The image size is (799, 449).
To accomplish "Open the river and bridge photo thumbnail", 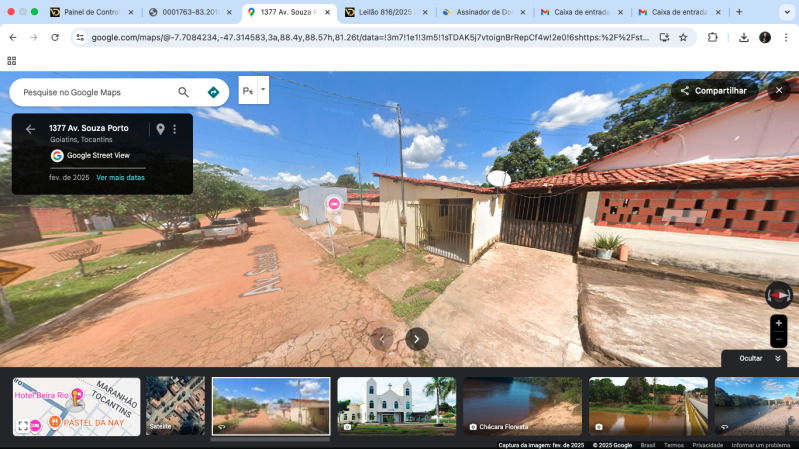I will (648, 406).
